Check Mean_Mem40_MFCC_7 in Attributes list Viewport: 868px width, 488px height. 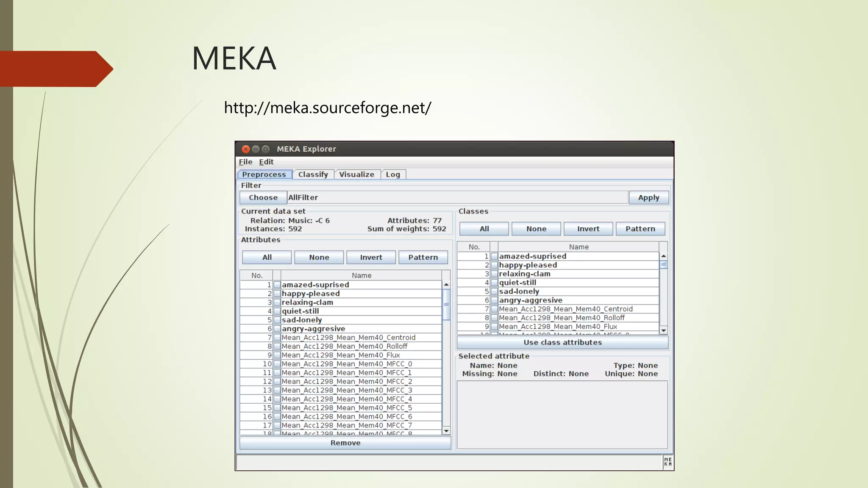pos(277,425)
